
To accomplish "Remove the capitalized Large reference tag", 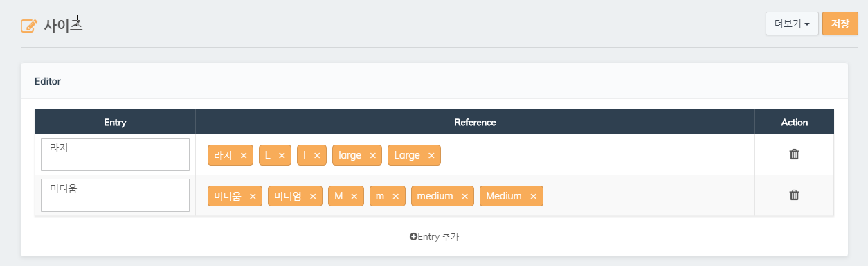I will point(431,155).
